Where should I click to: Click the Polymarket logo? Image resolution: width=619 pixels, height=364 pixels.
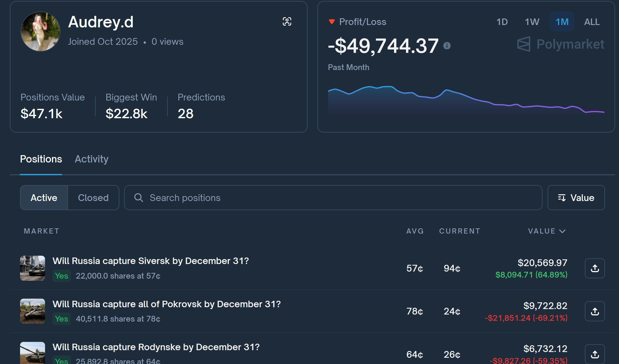(x=560, y=44)
